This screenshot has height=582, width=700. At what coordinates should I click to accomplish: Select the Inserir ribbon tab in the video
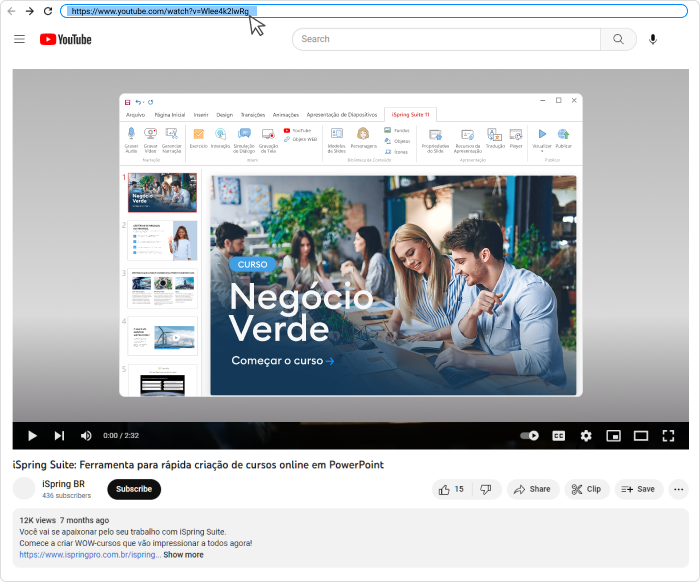(x=201, y=115)
